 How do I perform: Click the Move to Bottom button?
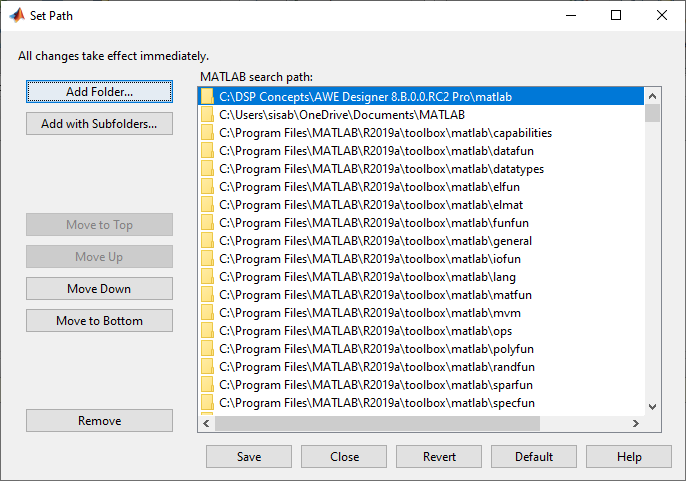(x=99, y=321)
